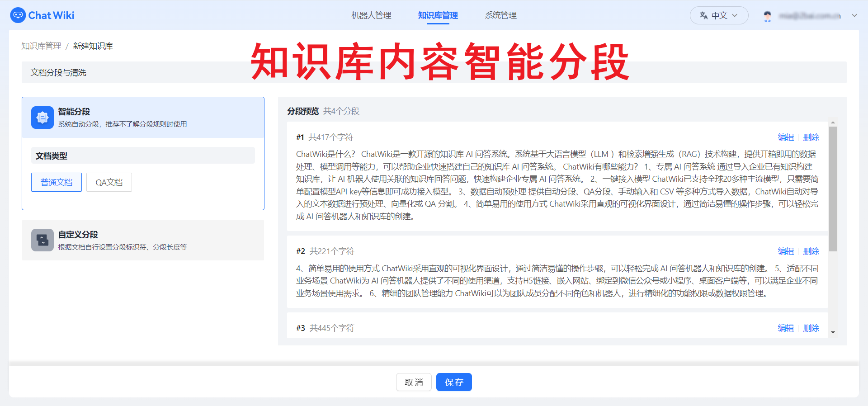Viewport: 868px width, 406px height.
Task: Click the smart segmentation (智能分段) icon
Action: [x=42, y=118]
